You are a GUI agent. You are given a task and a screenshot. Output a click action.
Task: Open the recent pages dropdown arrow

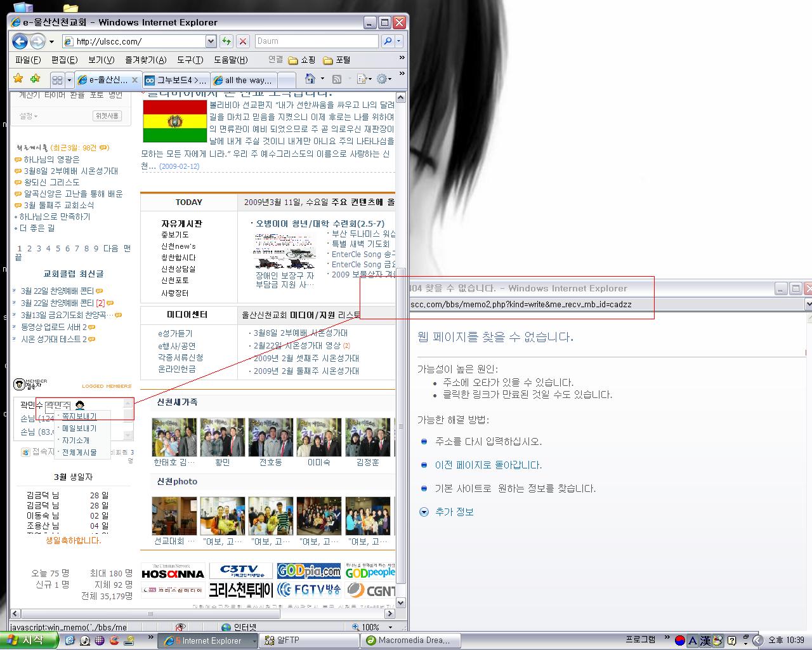pos(51,42)
